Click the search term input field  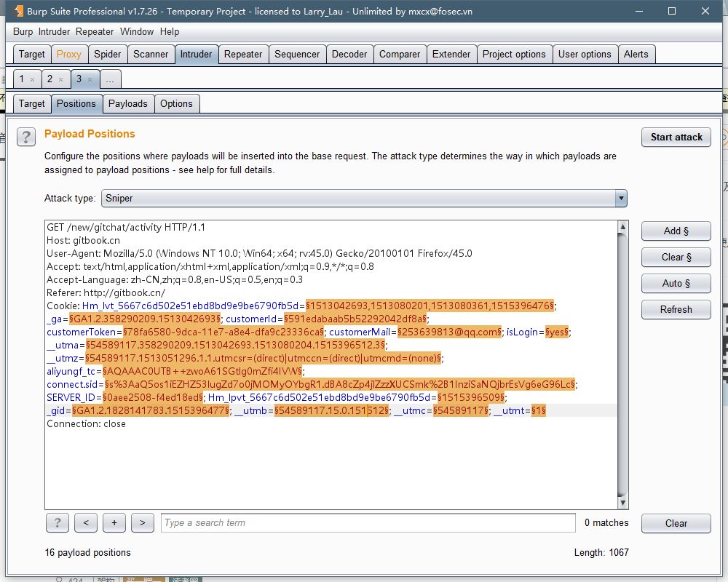click(x=368, y=522)
